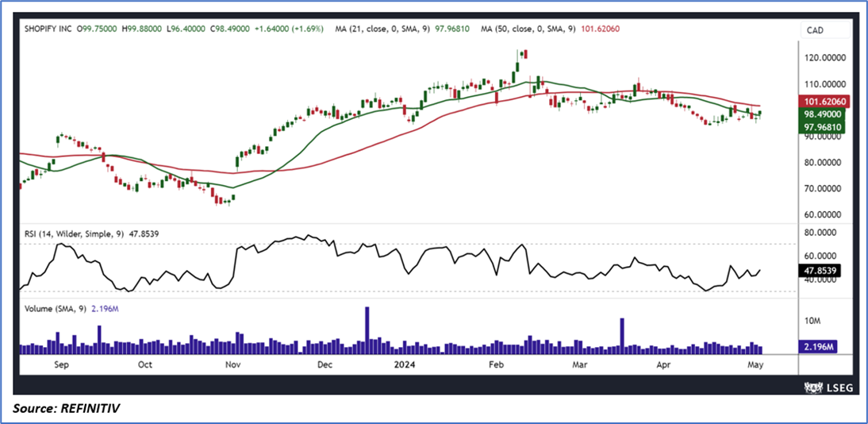Click the 60.0000 RSI axis label
Image resolution: width=868 pixels, height=424 pixels.
pyautogui.click(x=821, y=256)
